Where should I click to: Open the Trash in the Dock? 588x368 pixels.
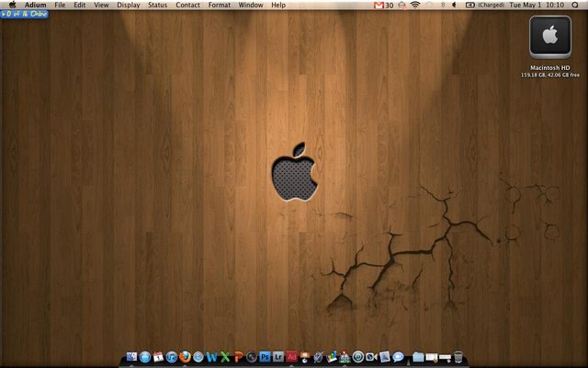click(458, 357)
